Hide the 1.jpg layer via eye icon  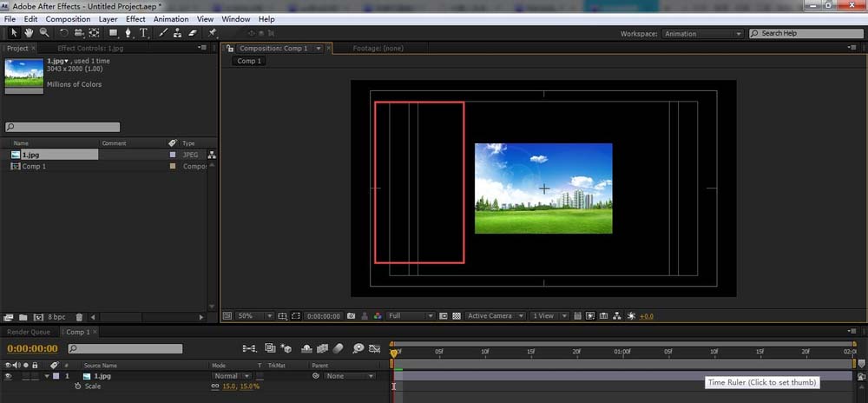pos(9,376)
